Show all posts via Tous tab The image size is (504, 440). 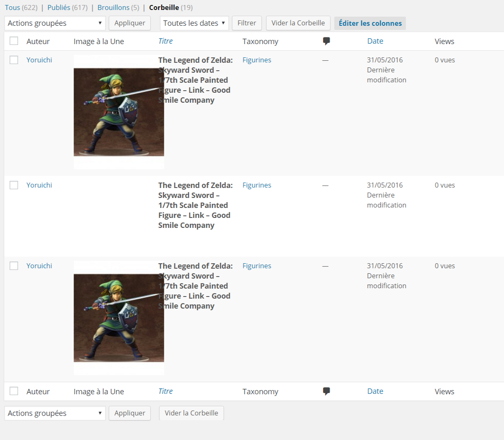tap(12, 7)
